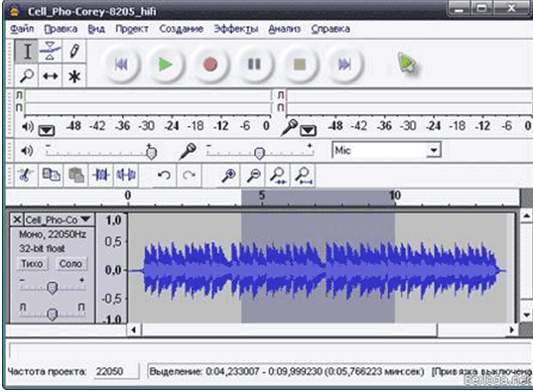This screenshot has width=533, height=392.
Task: Select the Envelope tool
Action: pyautogui.click(x=50, y=52)
